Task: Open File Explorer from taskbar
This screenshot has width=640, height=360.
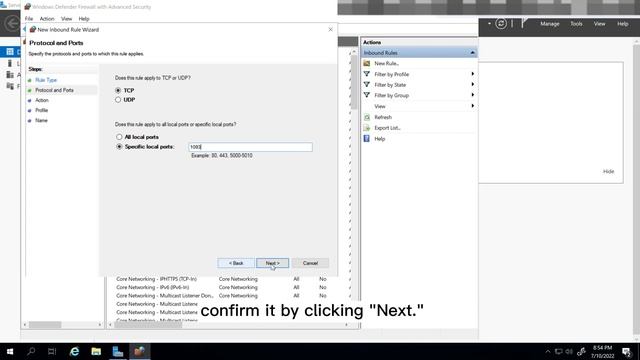Action: (96, 351)
